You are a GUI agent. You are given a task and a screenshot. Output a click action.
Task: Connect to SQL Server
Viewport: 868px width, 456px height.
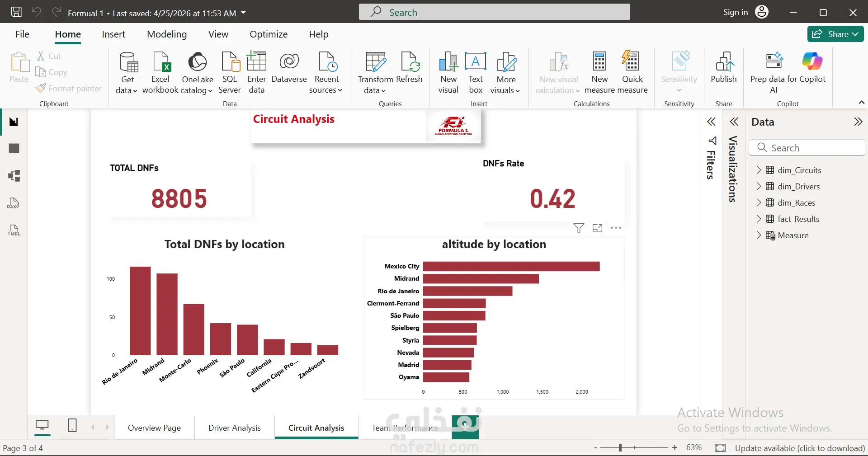(230, 72)
